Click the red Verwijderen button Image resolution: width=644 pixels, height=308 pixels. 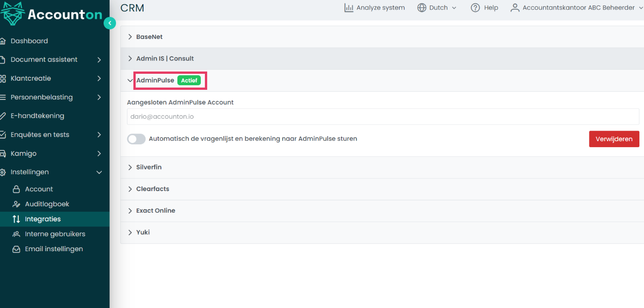click(614, 139)
